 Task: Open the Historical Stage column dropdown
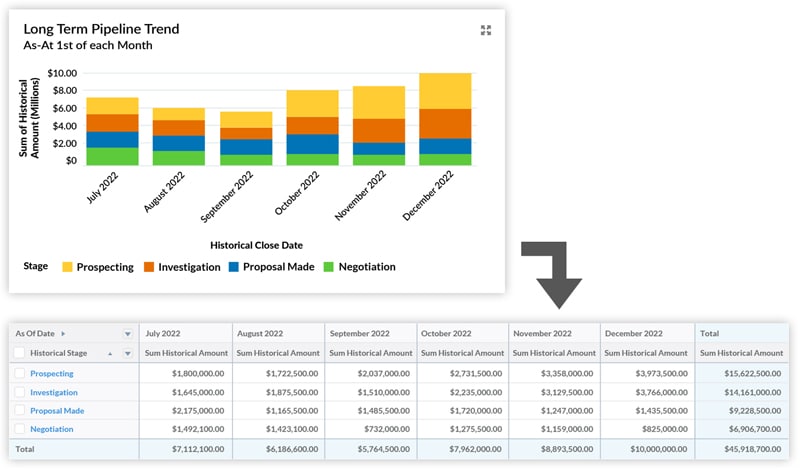127,353
